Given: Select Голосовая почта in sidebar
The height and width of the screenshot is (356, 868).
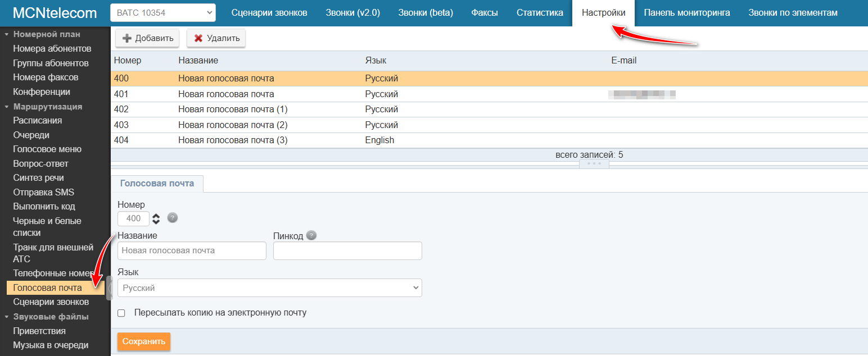Looking at the screenshot, I should pyautogui.click(x=56, y=287).
